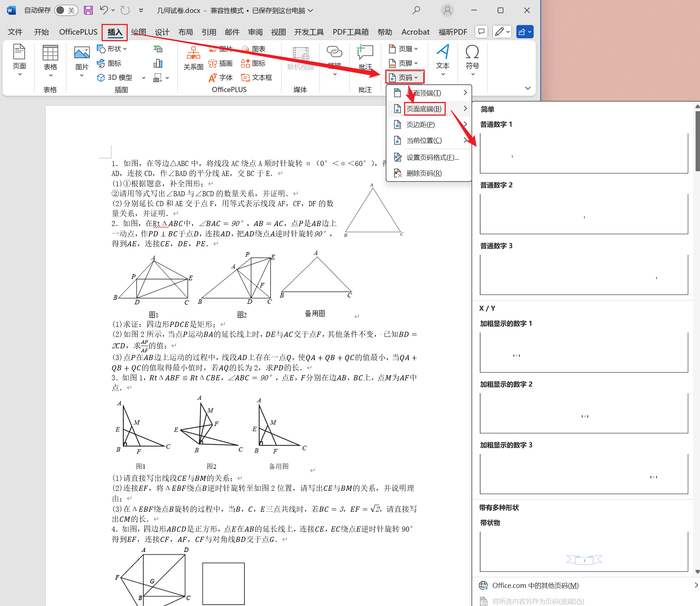Click 将所选内容另存为页码(底端)
The image size is (700, 606).
[537, 601]
